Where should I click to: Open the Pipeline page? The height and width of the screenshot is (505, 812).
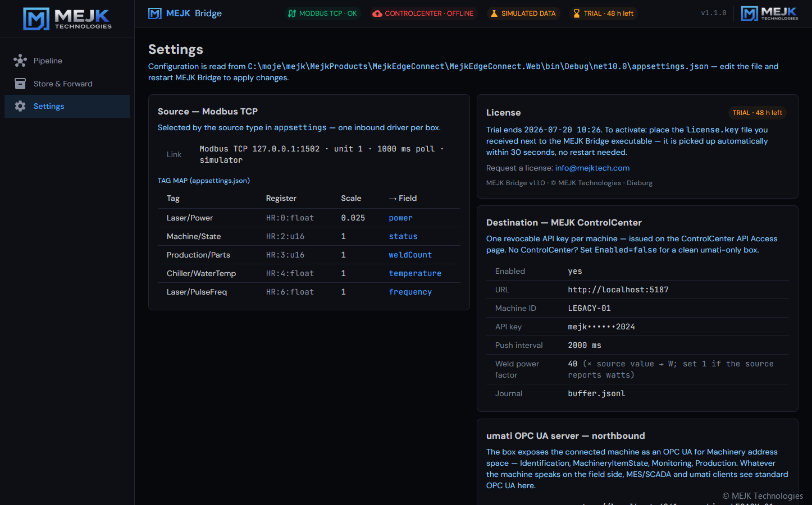tap(67, 61)
